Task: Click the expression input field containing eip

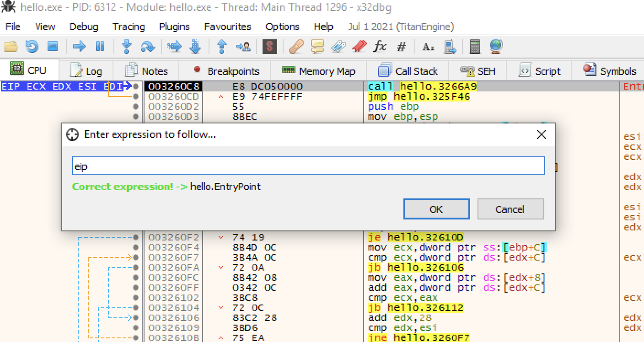Action: click(309, 166)
